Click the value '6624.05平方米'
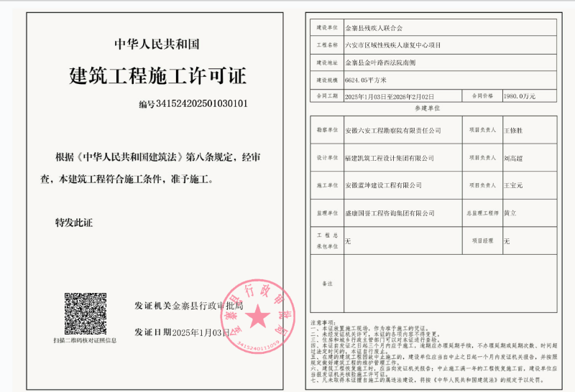 [x=366, y=80]
